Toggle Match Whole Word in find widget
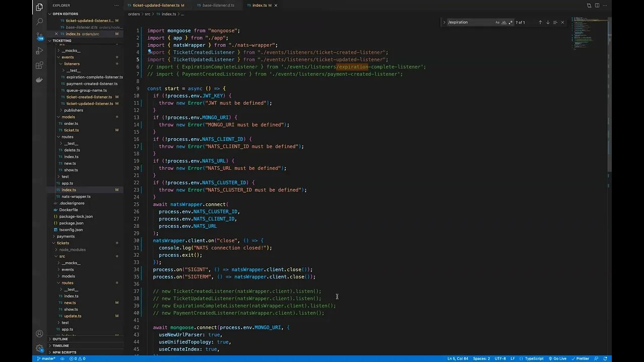 (x=504, y=22)
